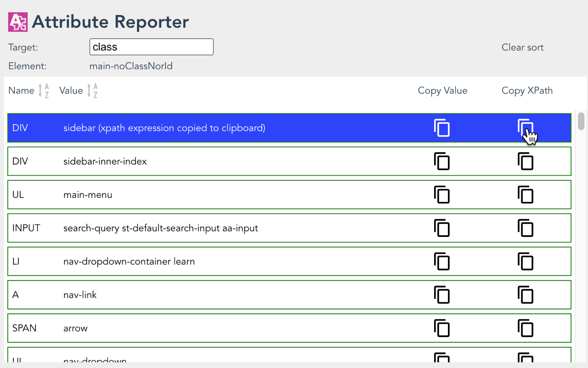Copy XPath for sidebar-inner-index row

(x=526, y=161)
